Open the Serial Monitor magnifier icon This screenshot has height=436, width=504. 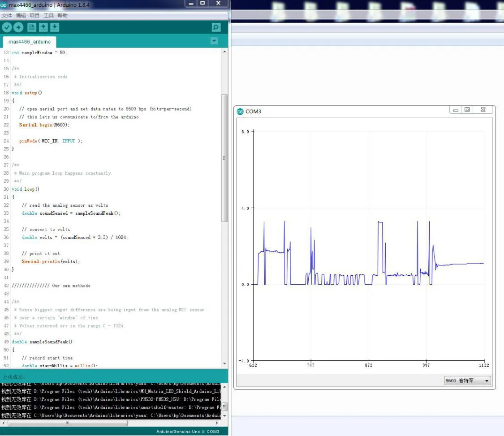216,27
